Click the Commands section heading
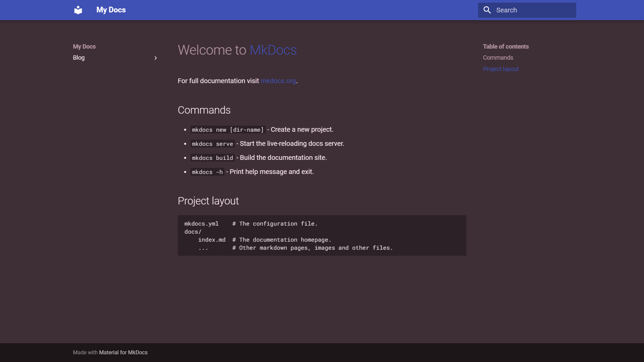This screenshot has height=362, width=644. tap(204, 110)
